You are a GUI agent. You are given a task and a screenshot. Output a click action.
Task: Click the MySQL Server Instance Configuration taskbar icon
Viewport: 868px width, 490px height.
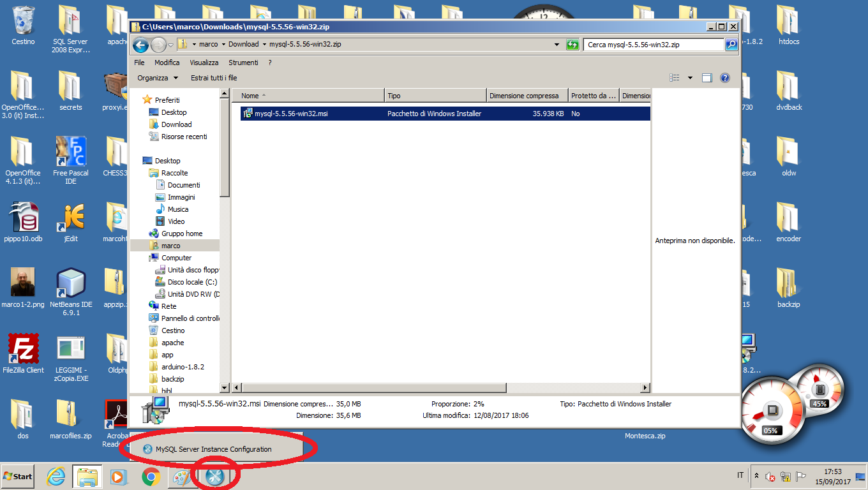pos(215,477)
